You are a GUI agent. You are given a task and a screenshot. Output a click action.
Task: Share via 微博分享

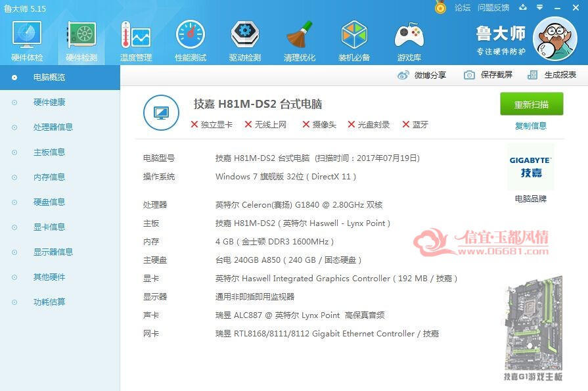coord(422,75)
